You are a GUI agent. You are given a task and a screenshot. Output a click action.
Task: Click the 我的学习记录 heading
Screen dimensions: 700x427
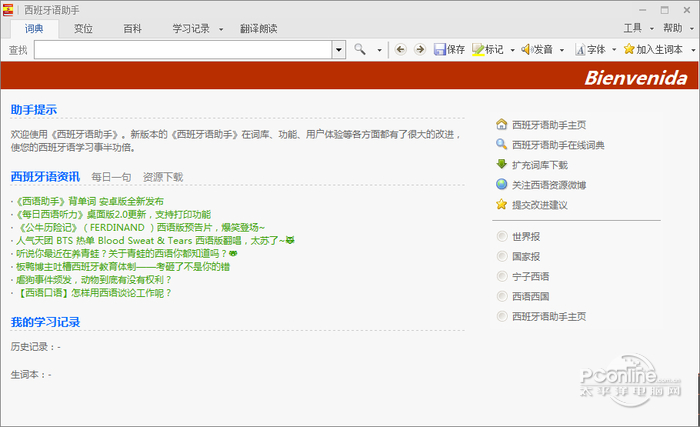46,322
